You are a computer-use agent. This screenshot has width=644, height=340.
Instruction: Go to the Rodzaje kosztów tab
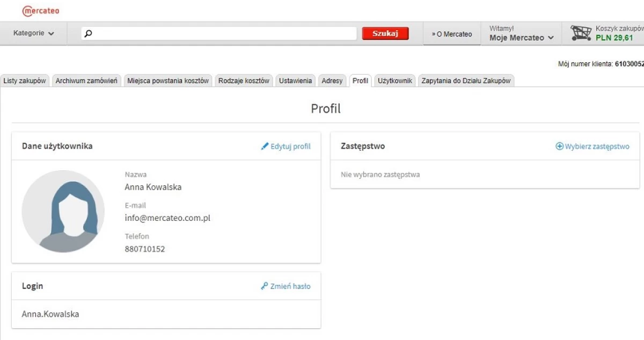coord(244,81)
